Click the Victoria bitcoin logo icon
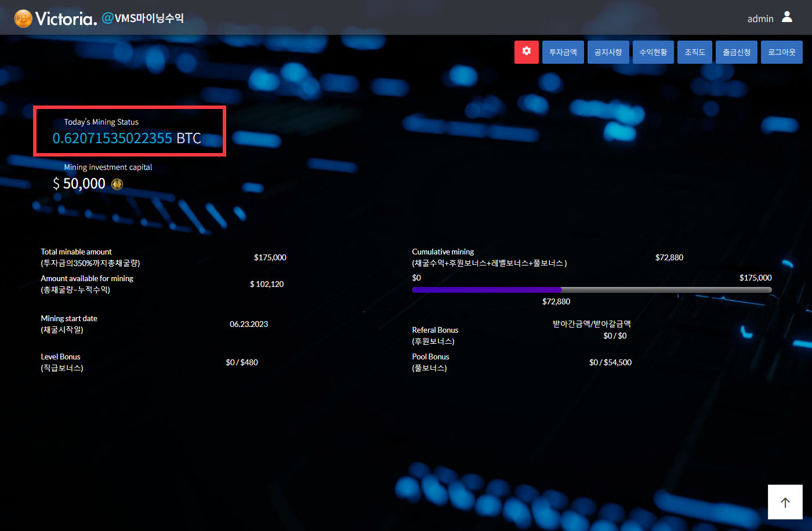The image size is (812, 531). click(23, 19)
